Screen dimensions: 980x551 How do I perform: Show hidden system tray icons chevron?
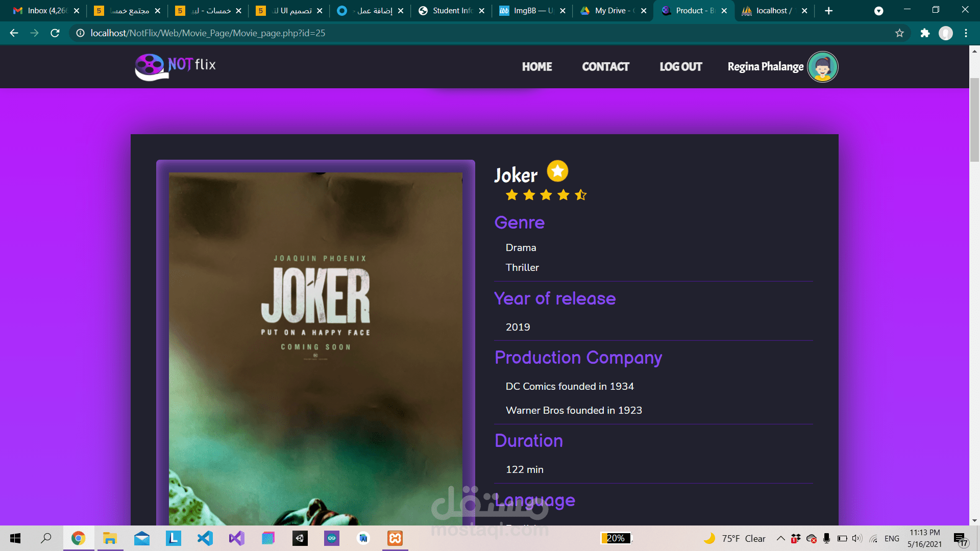[x=780, y=538]
